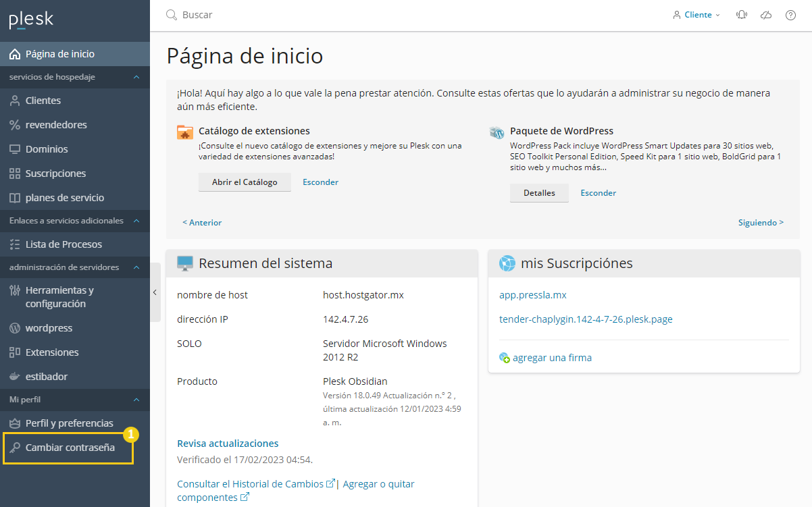Screen dimensions: 812x507
Task: Click the Lista de Procesos list icon
Action: coord(15,244)
